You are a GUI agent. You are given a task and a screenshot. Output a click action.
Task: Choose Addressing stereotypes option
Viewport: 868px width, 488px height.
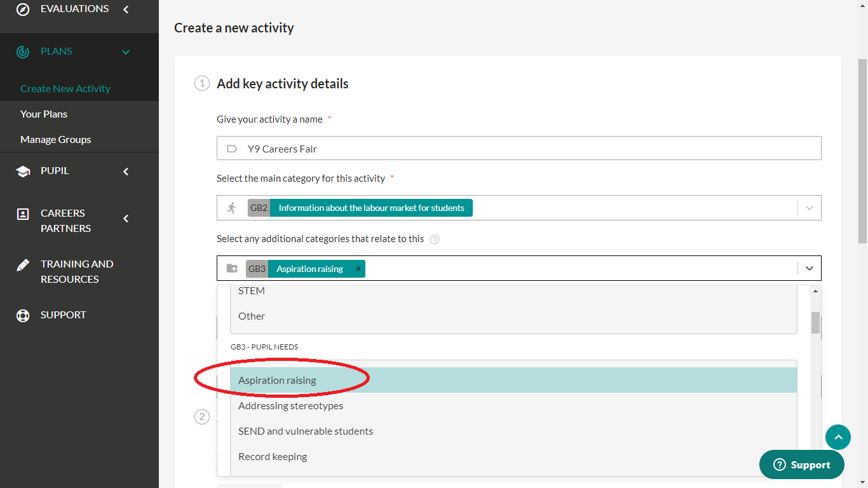[290, 405]
